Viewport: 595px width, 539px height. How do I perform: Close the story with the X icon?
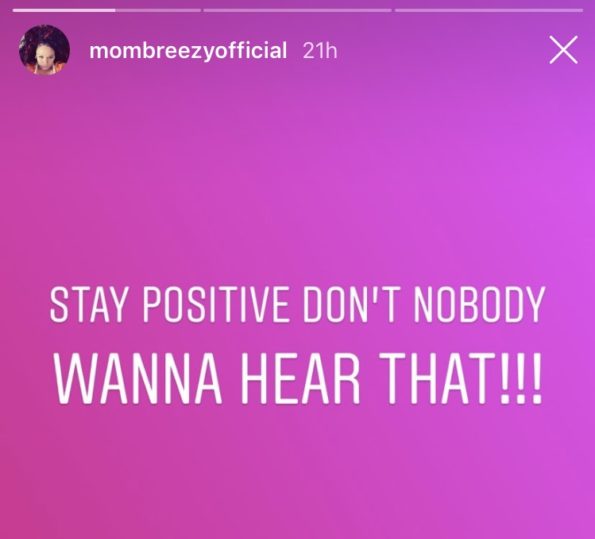click(x=564, y=50)
